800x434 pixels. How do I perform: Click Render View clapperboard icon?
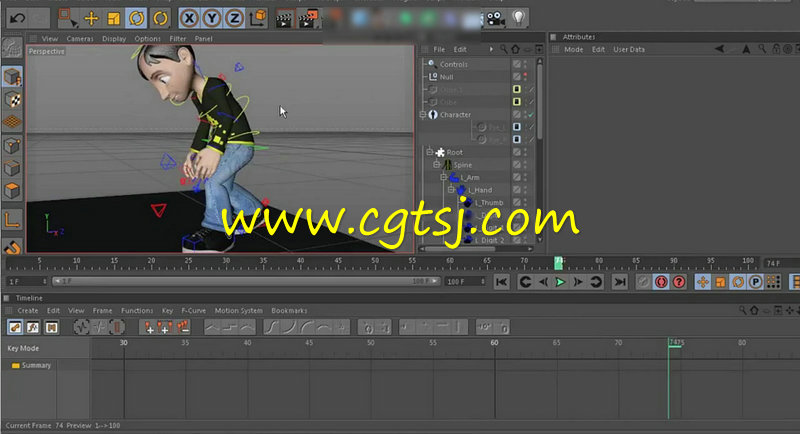[x=284, y=19]
